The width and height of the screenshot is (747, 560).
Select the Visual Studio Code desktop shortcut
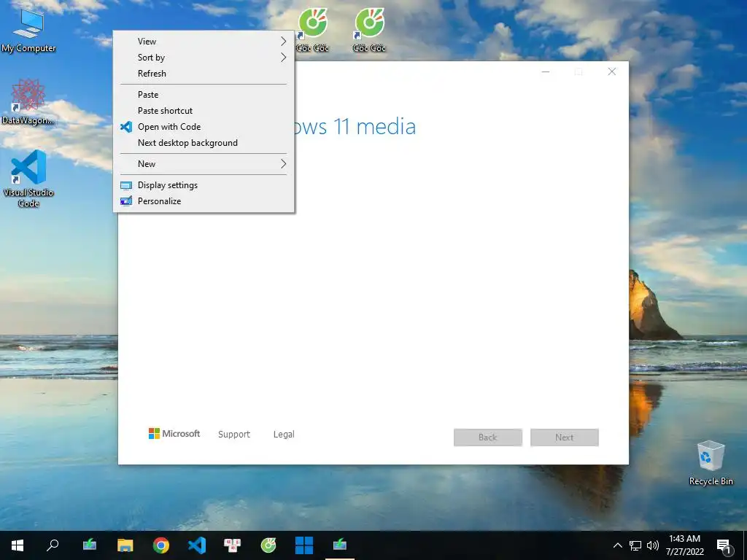28,179
